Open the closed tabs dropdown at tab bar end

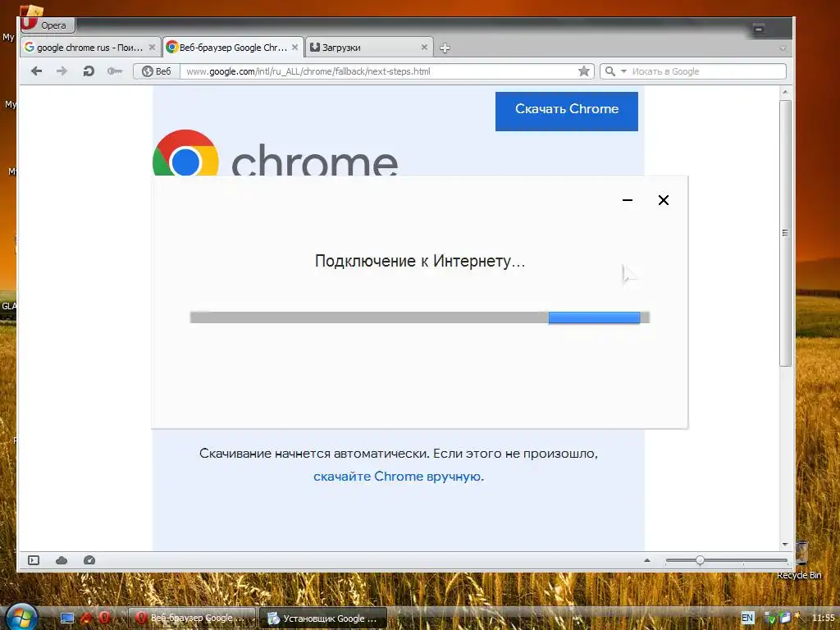(783, 48)
